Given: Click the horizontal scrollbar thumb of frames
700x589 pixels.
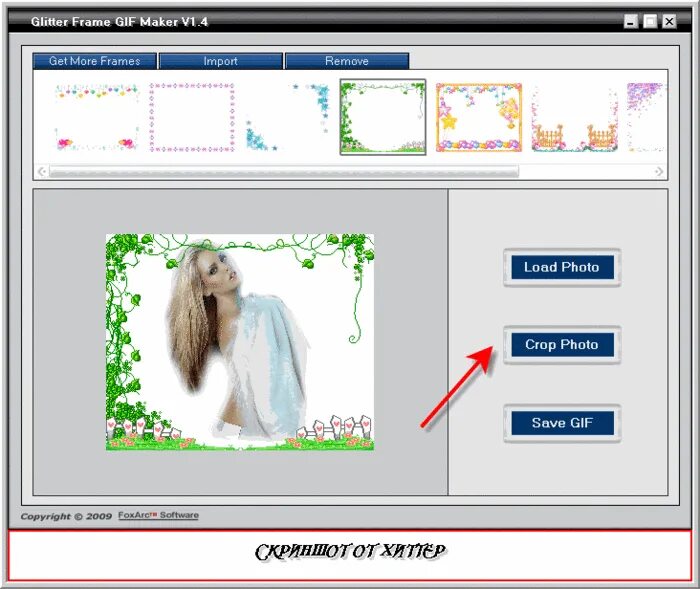Looking at the screenshot, I should pyautogui.click(x=284, y=171).
